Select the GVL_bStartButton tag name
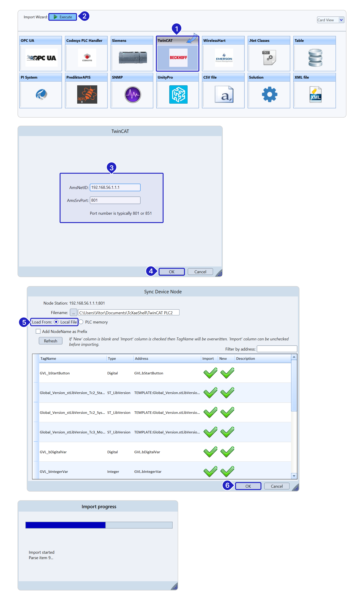The width and height of the screenshot is (364, 599). point(55,373)
